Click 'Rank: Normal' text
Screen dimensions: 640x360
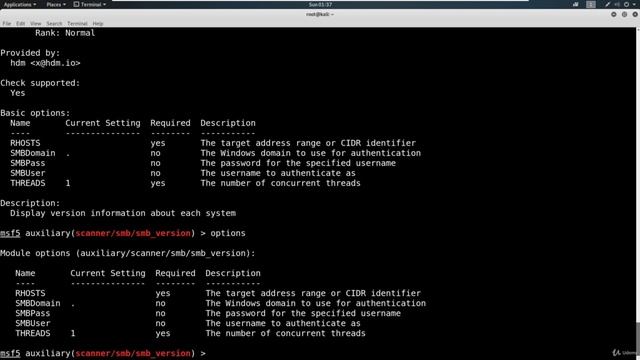pyautogui.click(x=65, y=33)
